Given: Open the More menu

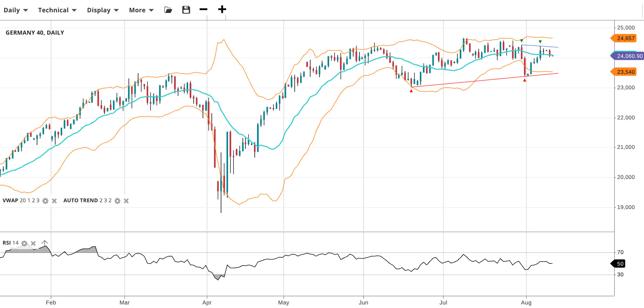Looking at the screenshot, I should coord(141,10).
